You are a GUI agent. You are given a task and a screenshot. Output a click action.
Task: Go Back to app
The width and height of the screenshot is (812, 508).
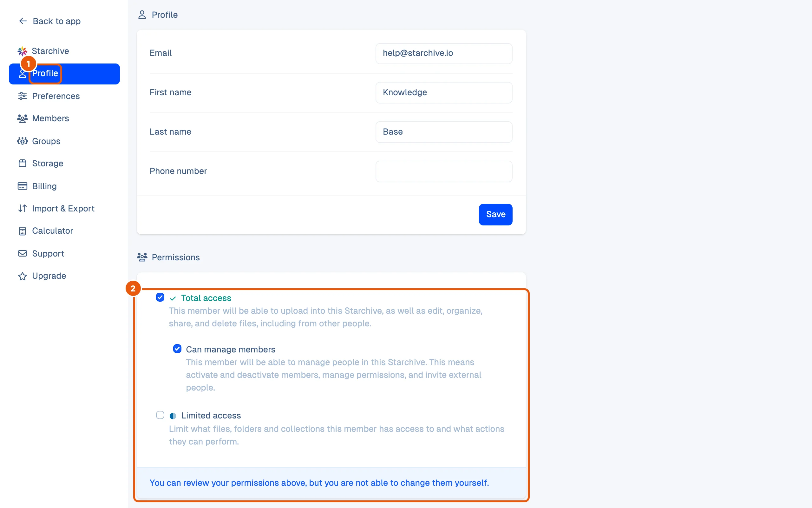(x=50, y=21)
